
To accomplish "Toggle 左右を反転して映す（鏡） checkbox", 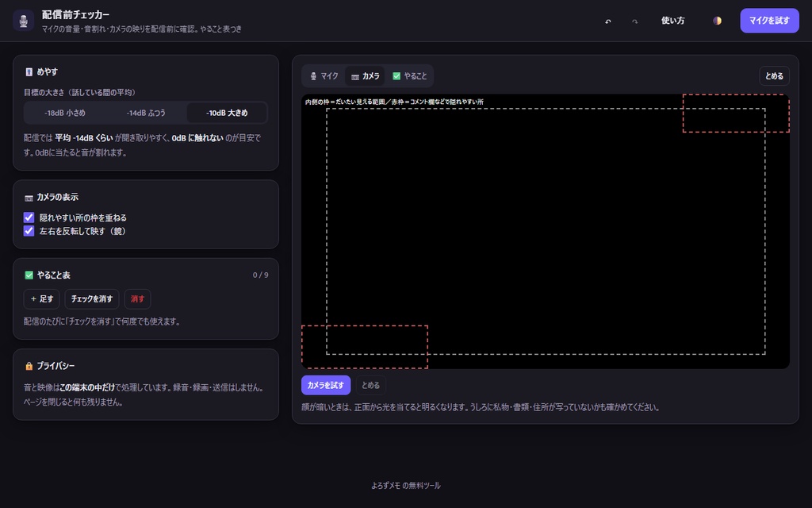I will (x=29, y=231).
